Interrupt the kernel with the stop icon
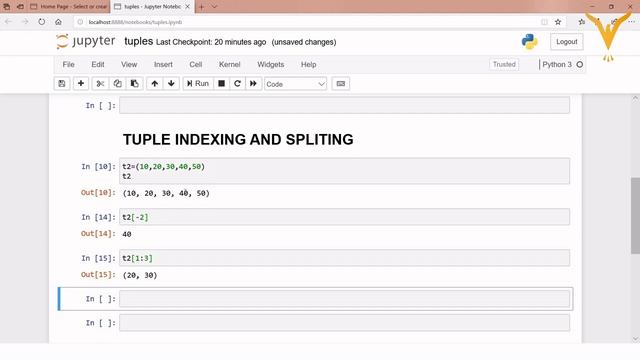 222,84
